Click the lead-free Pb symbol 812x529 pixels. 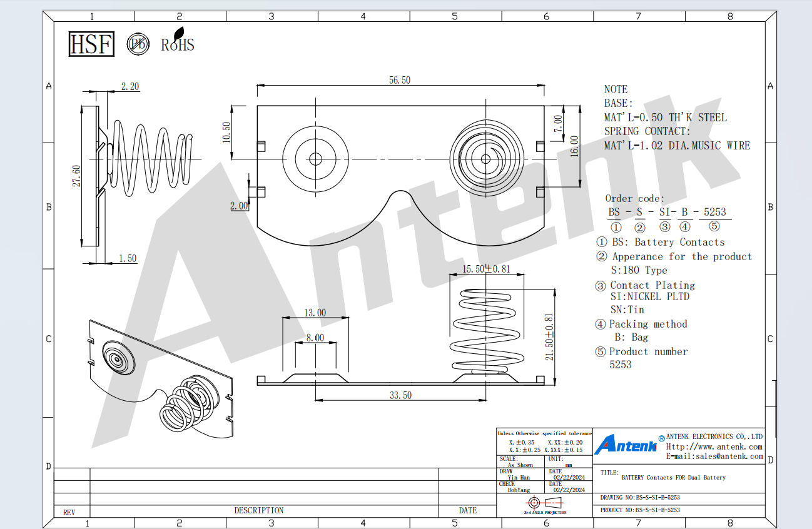click(138, 44)
